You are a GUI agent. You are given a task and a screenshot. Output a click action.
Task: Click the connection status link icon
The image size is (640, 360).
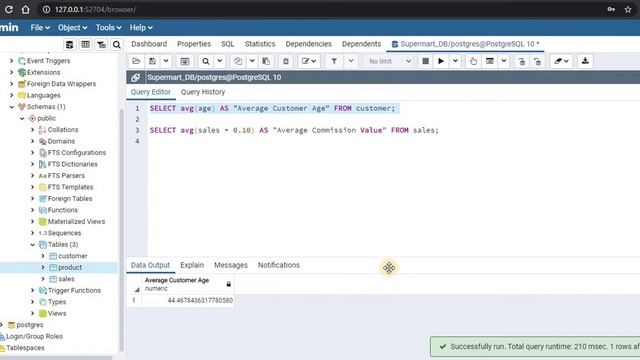pos(136,77)
